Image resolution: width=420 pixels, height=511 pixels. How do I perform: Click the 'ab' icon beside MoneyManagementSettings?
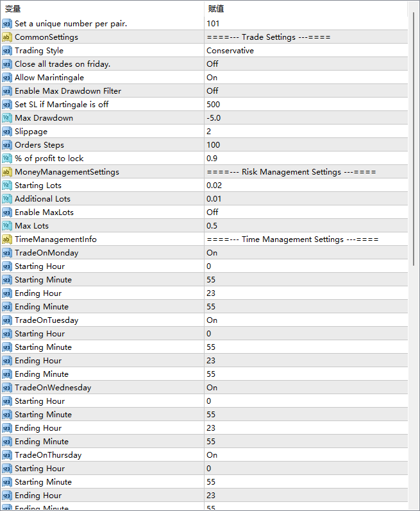pos(7,172)
